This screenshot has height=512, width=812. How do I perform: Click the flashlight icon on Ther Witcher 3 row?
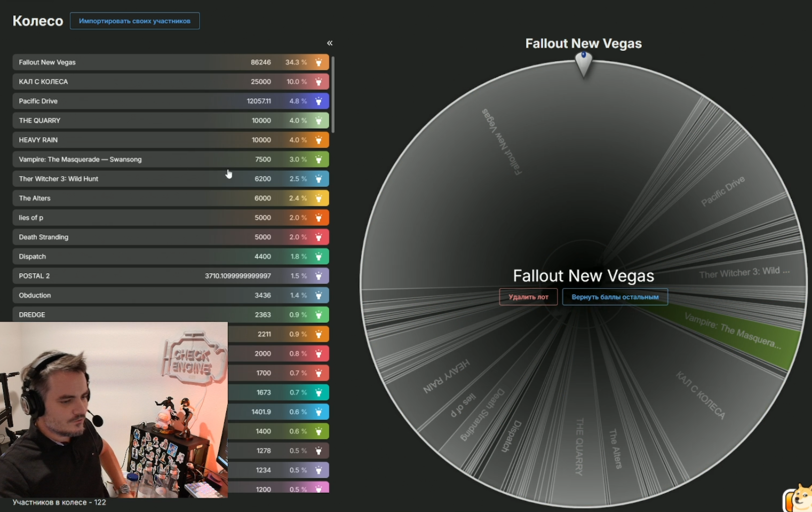click(319, 179)
